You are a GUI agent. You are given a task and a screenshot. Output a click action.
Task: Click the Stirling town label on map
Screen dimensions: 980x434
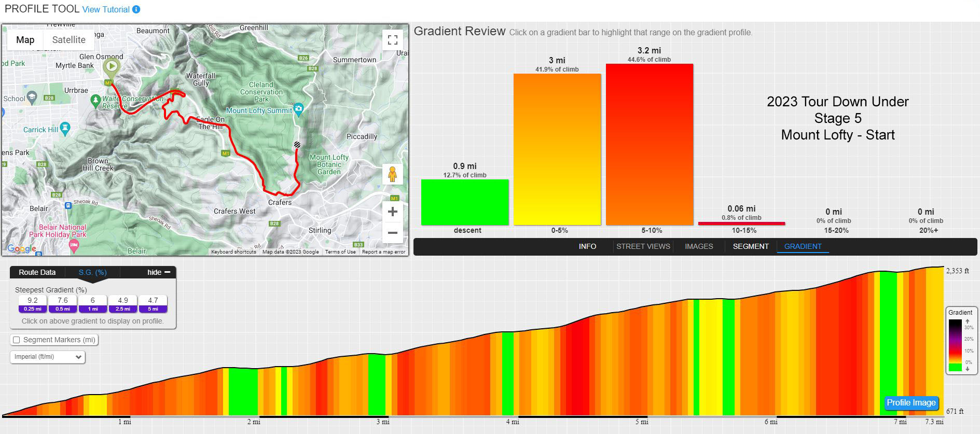pyautogui.click(x=320, y=230)
